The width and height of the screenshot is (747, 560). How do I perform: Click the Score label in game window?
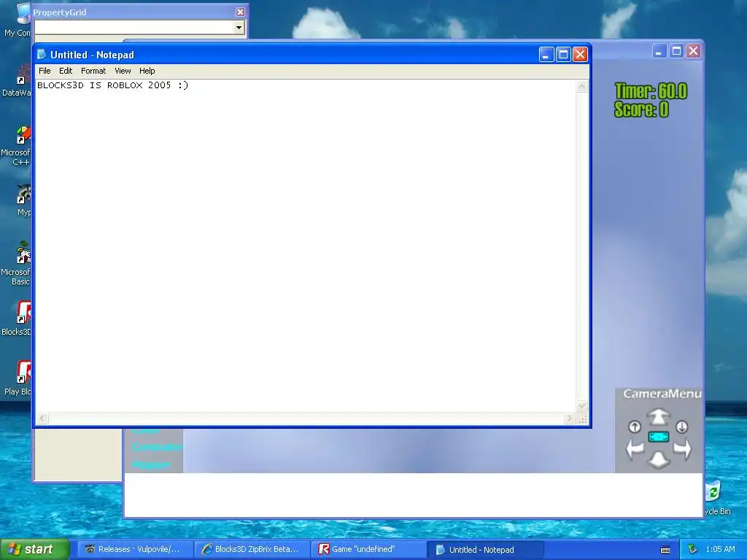(x=641, y=109)
